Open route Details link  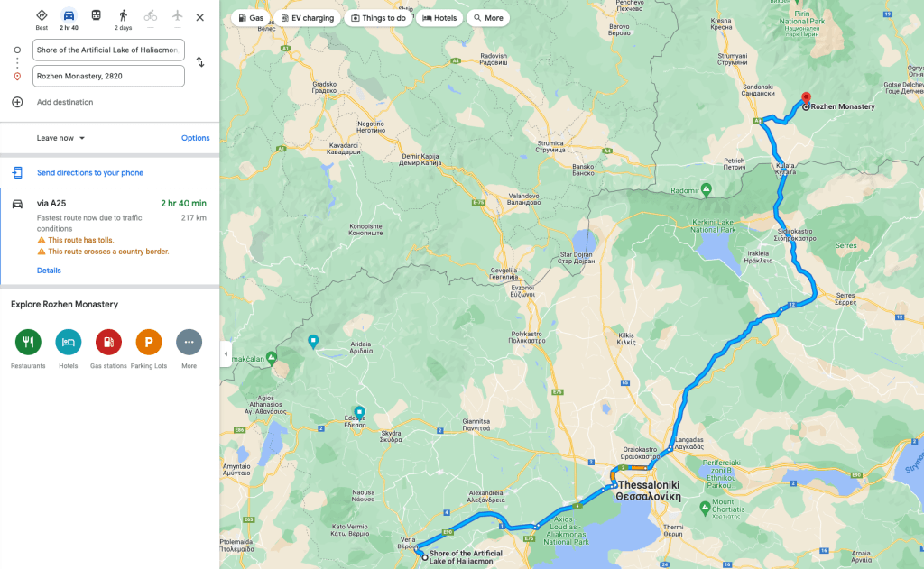(49, 271)
